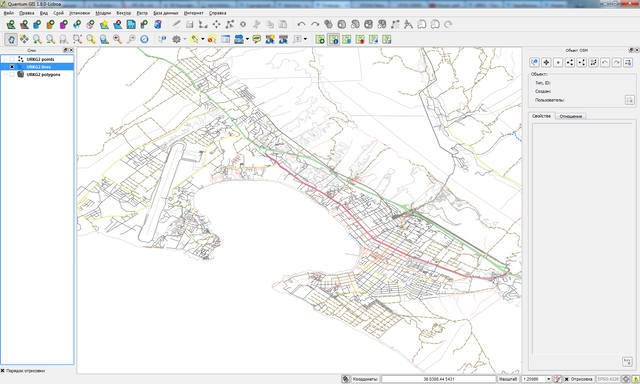Click the New Shapefile Layer star icon
This screenshot has width=640, height=384.
pos(104,24)
